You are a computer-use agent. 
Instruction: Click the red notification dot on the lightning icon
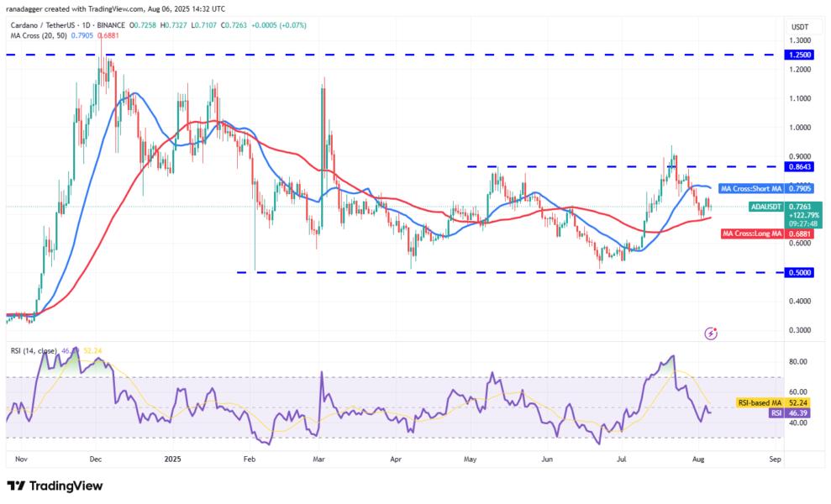715,328
